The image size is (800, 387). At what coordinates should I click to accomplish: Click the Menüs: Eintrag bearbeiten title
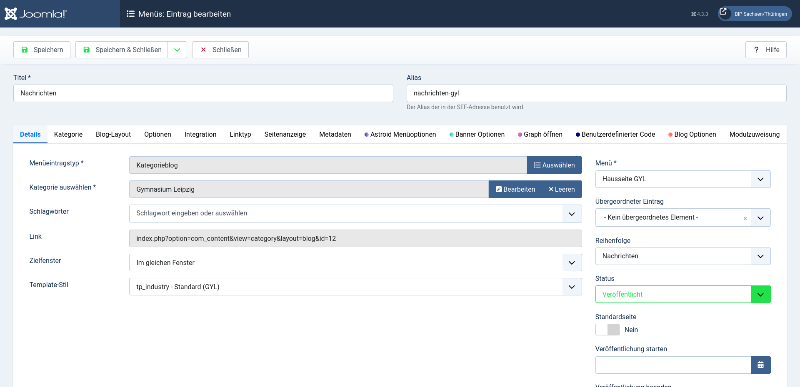pos(179,14)
